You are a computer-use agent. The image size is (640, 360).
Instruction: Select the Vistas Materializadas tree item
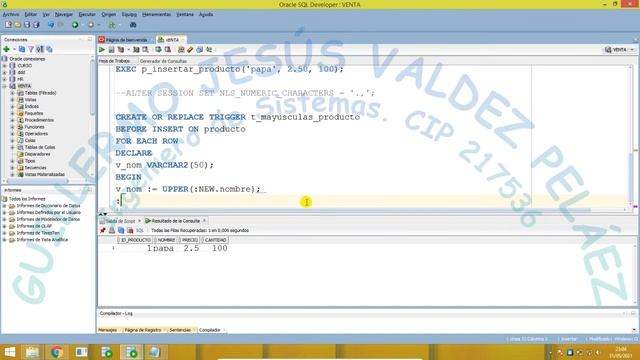[44, 175]
